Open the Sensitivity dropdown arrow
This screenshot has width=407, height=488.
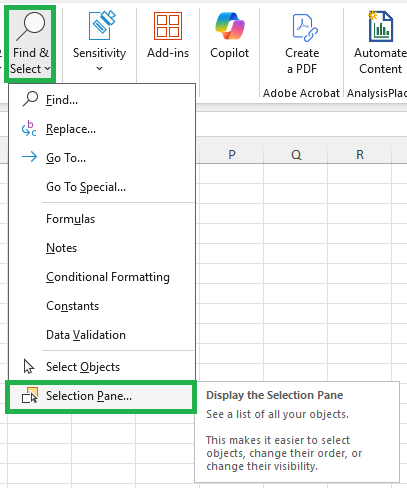tap(99, 69)
